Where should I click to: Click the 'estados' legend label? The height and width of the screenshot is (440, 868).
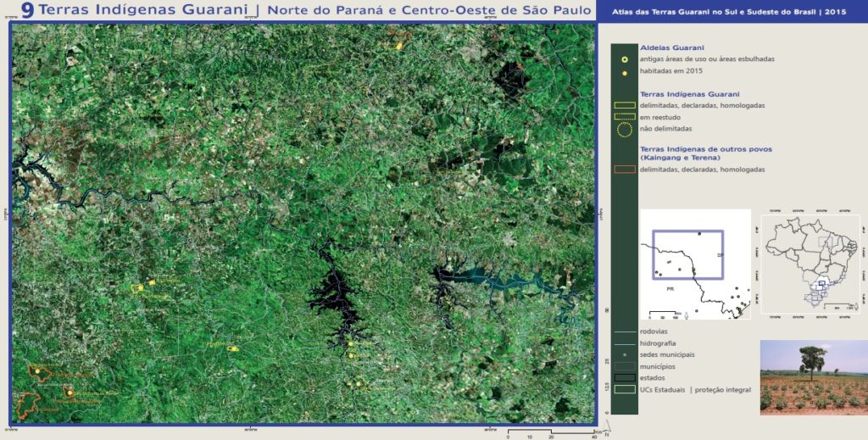(652, 378)
